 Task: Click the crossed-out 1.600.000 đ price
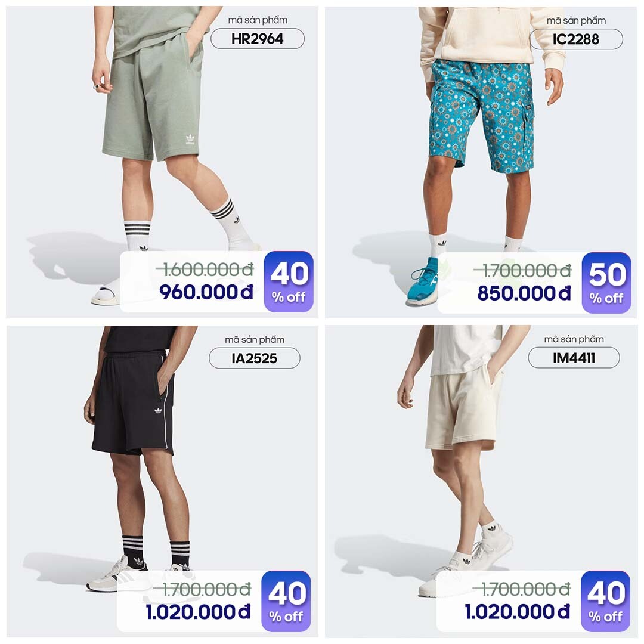click(x=205, y=270)
